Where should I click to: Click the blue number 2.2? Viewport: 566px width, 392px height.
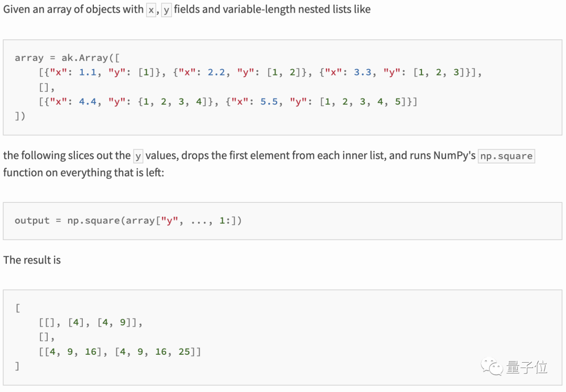click(x=216, y=72)
